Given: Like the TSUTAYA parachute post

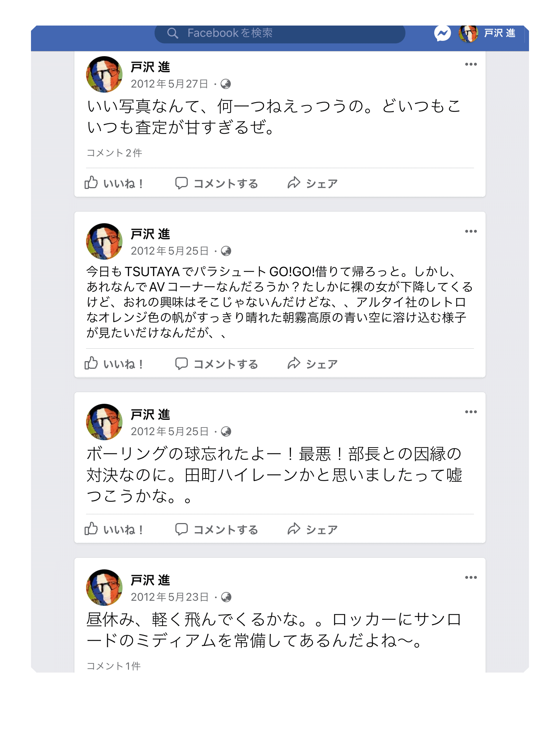Looking at the screenshot, I should coord(114,364).
